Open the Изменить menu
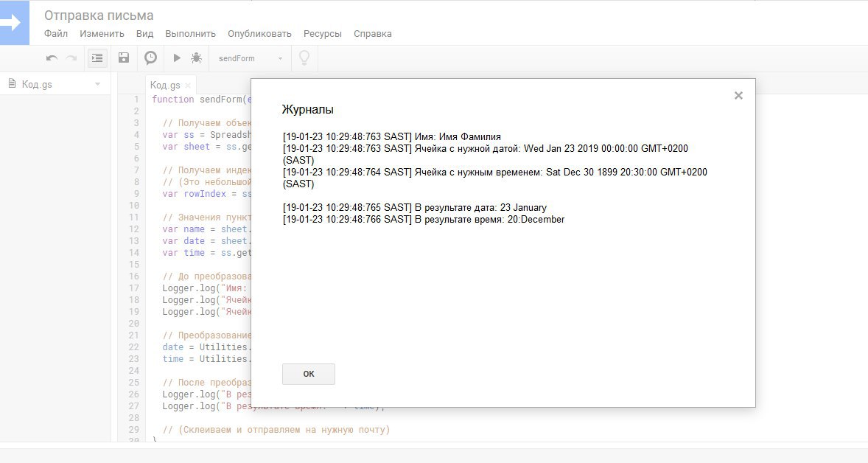The image size is (868, 463). (102, 34)
